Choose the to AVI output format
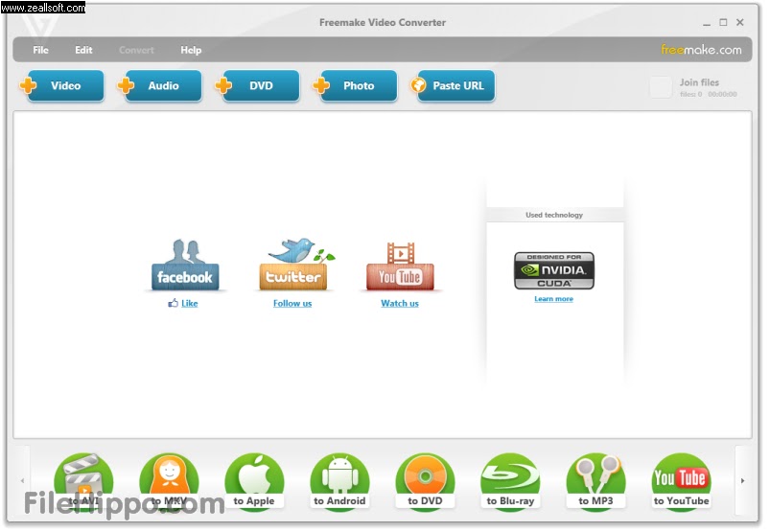770x532 pixels. click(x=83, y=482)
